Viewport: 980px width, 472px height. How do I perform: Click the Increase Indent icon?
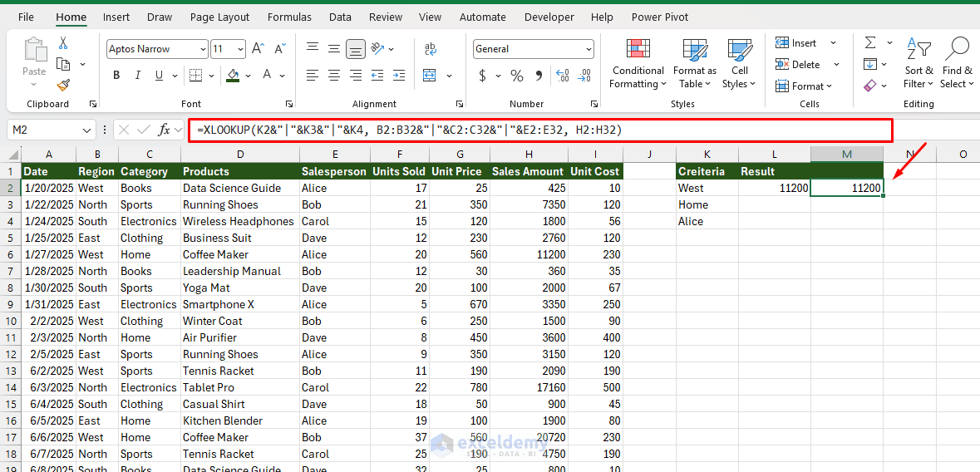click(398, 75)
